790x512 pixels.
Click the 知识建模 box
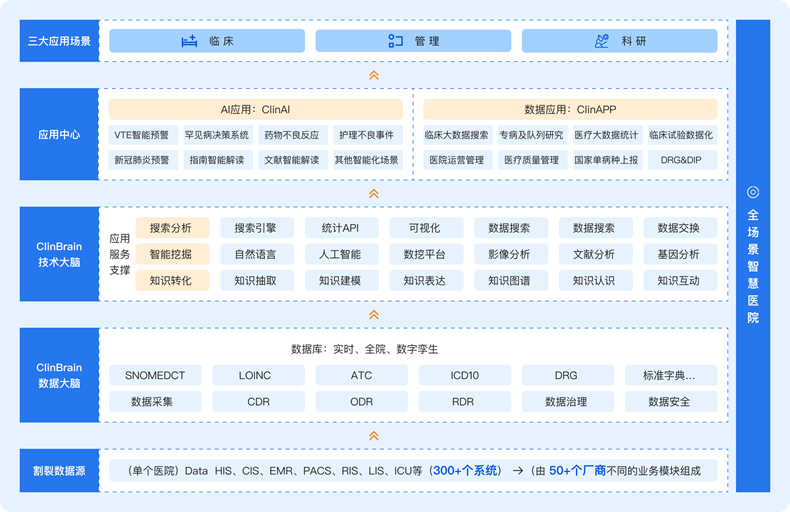[x=342, y=280]
